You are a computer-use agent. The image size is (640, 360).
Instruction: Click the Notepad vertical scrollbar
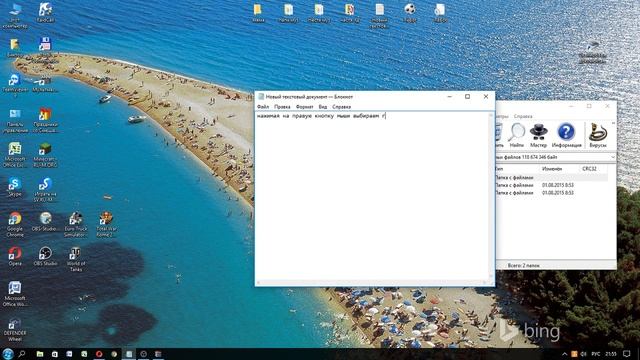point(491,196)
